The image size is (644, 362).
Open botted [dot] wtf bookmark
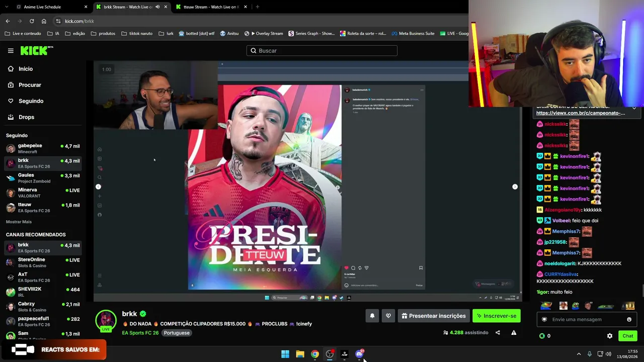point(196,34)
